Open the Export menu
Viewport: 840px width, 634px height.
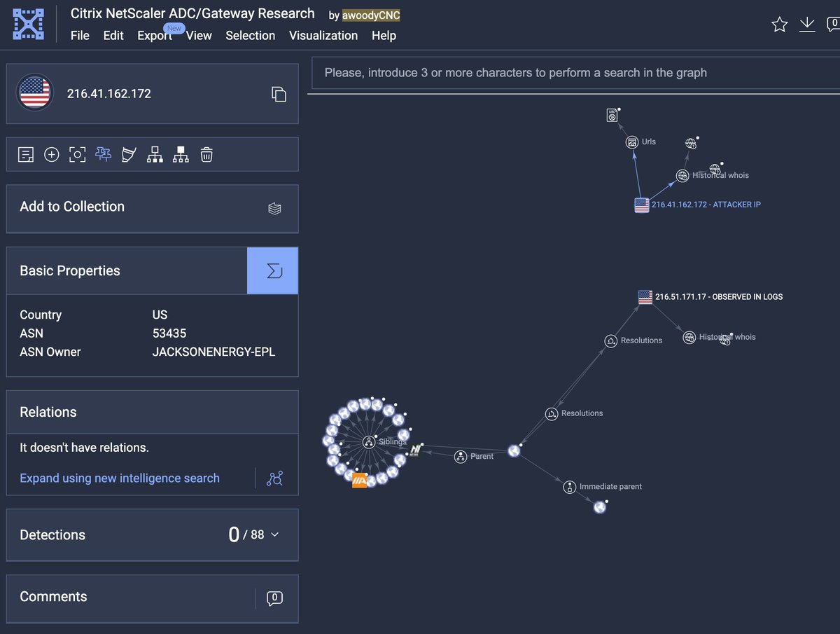tap(155, 35)
